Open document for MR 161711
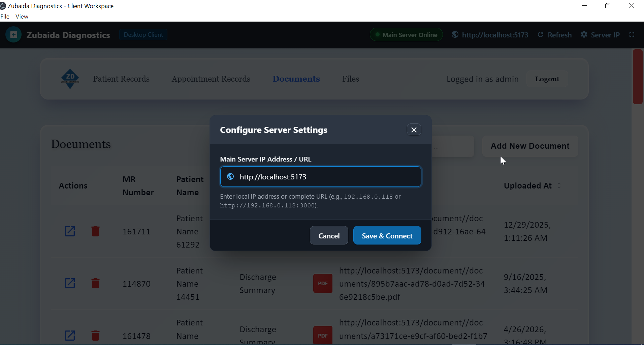The height and width of the screenshot is (345, 644). point(70,231)
